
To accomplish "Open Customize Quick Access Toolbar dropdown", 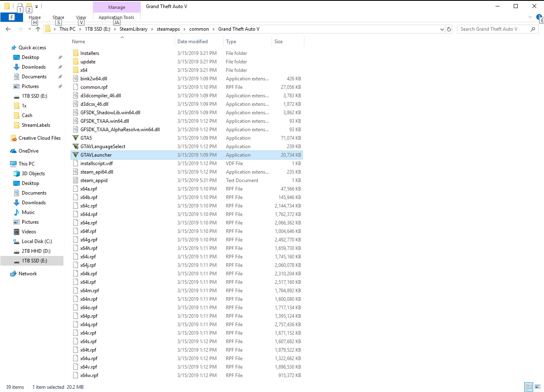I will 36,7.
